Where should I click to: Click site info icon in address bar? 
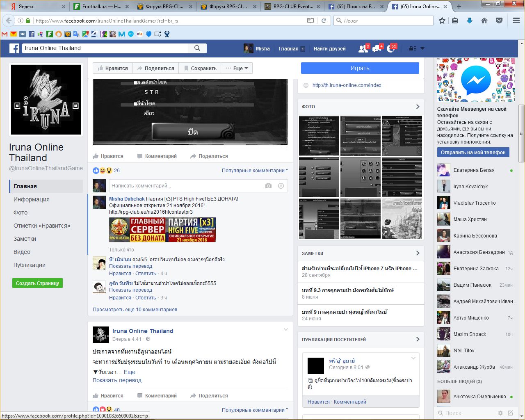click(x=20, y=21)
